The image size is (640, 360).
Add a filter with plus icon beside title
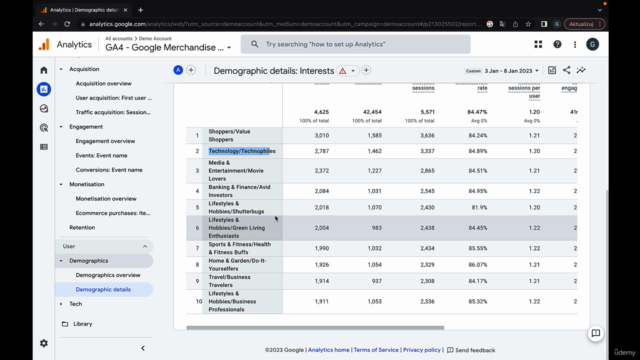coord(366,70)
